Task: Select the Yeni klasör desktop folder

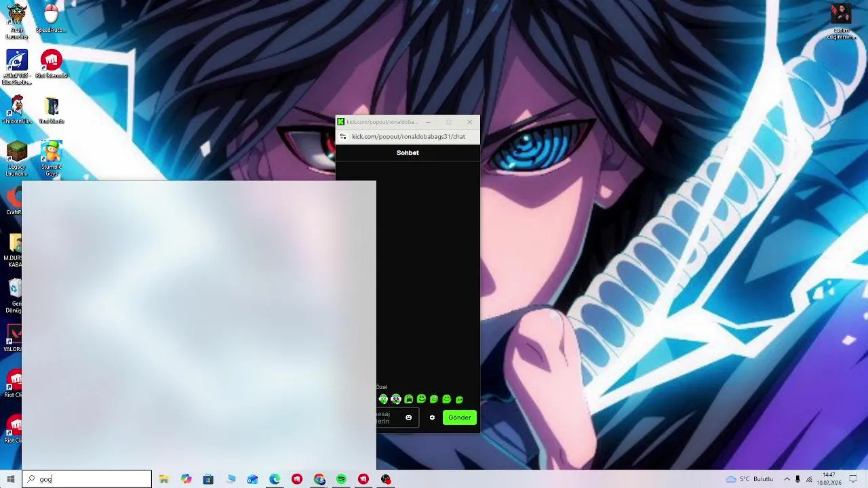Action: tap(52, 110)
